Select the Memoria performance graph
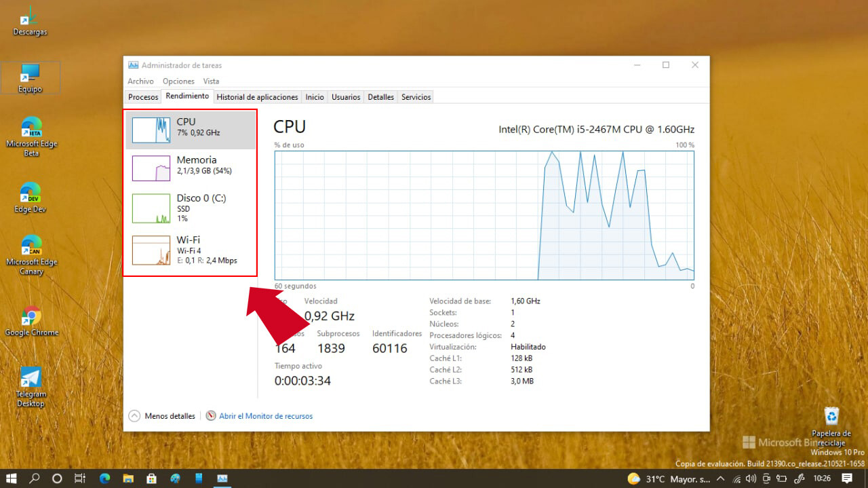Viewport: 868px width, 488px height. 190,167
